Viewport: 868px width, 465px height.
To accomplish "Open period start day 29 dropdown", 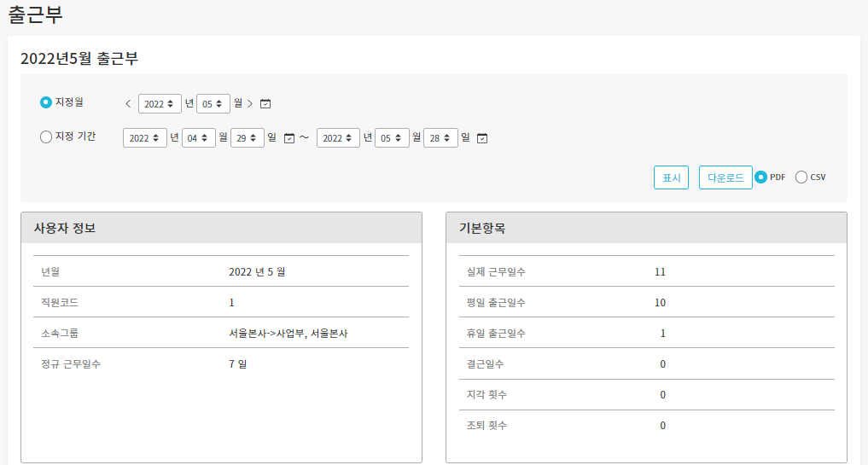I will 247,138.
